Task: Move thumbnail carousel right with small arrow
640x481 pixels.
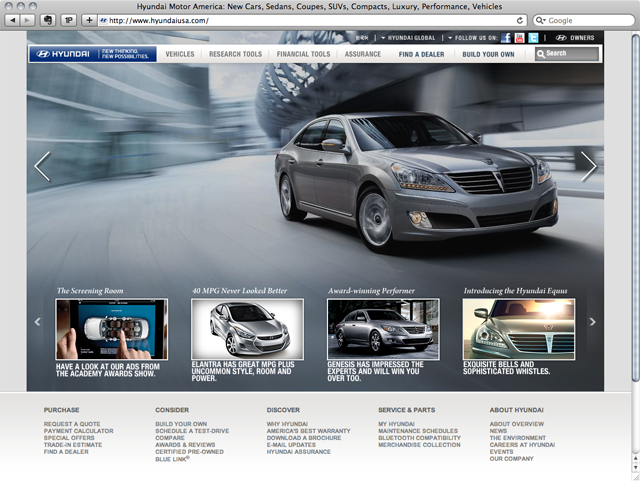Action: pos(592,322)
